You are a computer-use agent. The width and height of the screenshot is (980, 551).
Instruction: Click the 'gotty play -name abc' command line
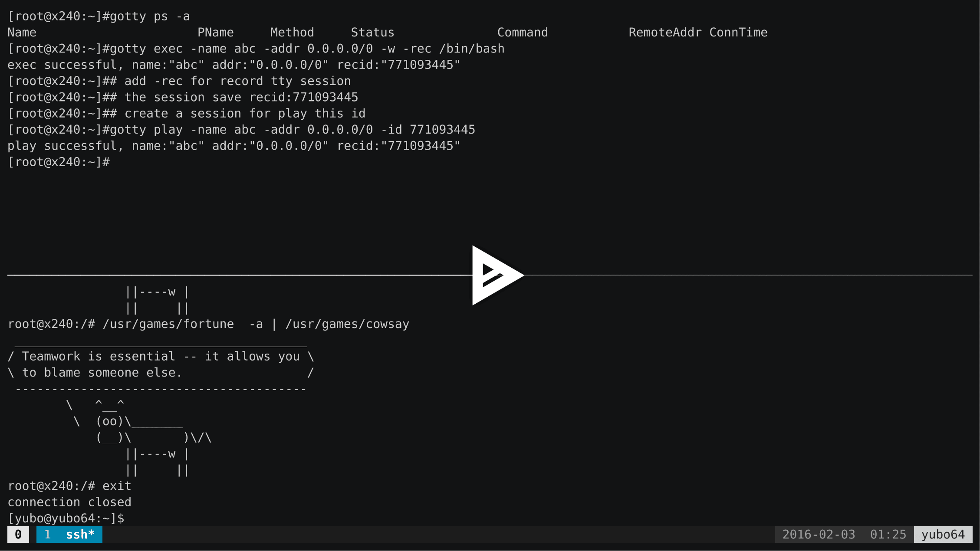[241, 130]
